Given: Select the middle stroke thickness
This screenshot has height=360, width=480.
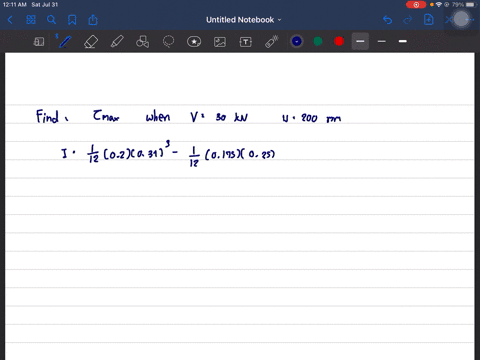Looking at the screenshot, I should 382,41.
